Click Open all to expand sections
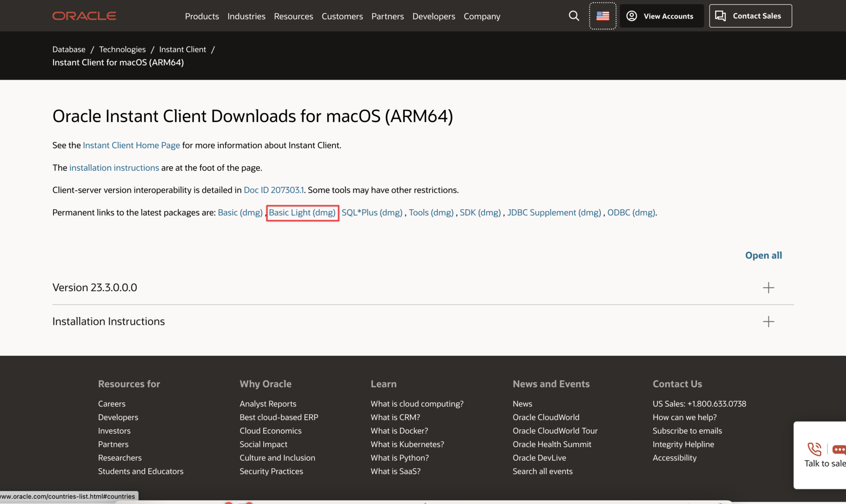 point(763,256)
